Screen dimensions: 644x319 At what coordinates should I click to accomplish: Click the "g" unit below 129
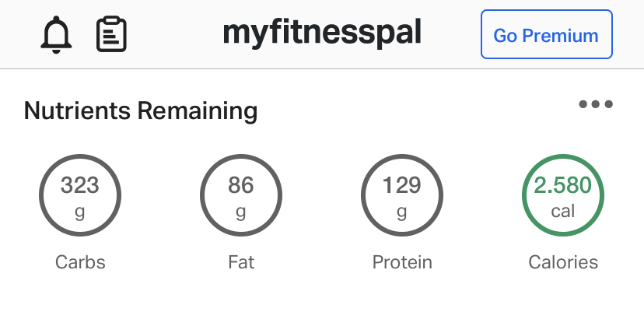pyautogui.click(x=402, y=211)
